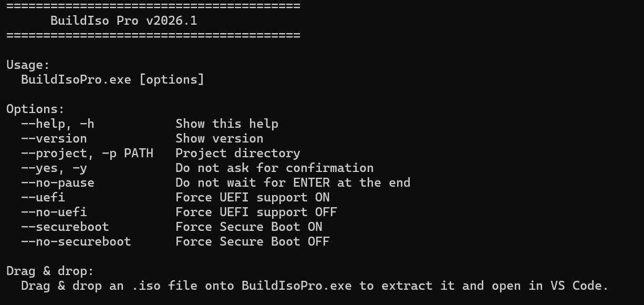The image size is (644, 305).
Task: Click 'Do not ask for confirmation' text
Action: point(274,168)
